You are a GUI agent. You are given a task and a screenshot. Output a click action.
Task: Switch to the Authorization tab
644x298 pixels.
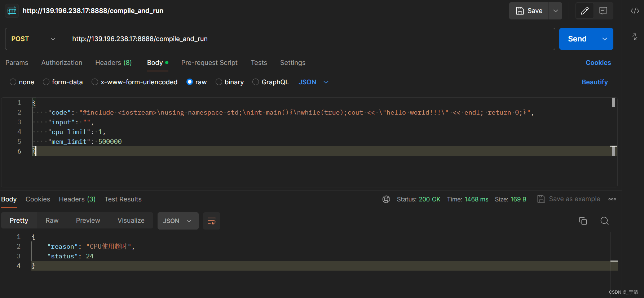click(62, 63)
